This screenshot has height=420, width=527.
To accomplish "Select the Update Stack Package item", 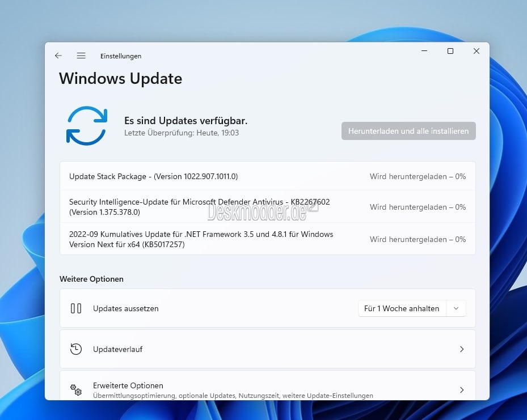I will 268,176.
